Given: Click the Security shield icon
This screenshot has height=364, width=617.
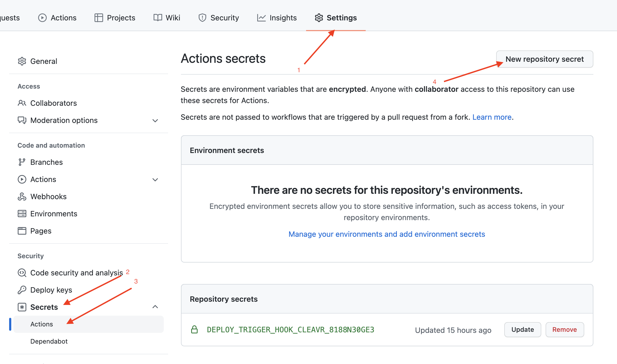Looking at the screenshot, I should point(202,18).
